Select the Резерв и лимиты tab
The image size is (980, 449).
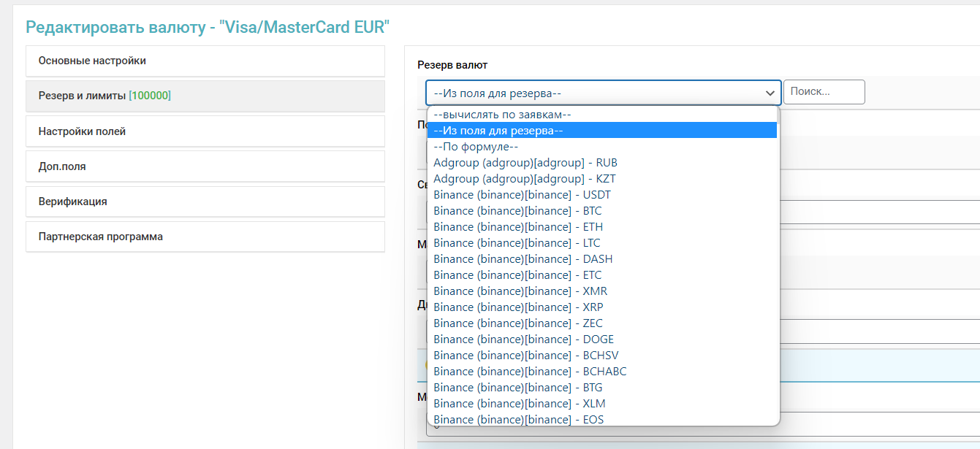pyautogui.click(x=205, y=96)
